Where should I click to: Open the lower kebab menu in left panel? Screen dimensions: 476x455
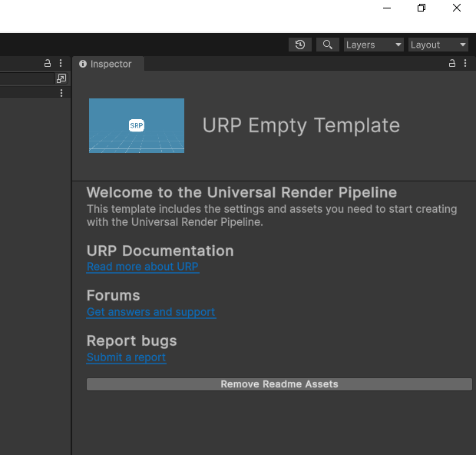point(61,93)
